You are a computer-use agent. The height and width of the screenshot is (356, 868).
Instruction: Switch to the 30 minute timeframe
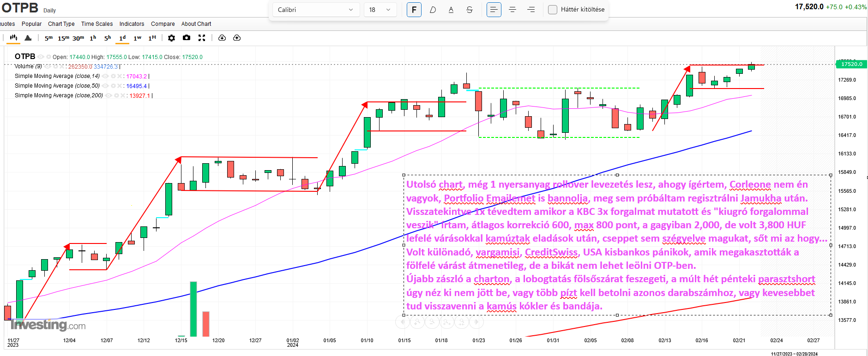click(x=78, y=38)
